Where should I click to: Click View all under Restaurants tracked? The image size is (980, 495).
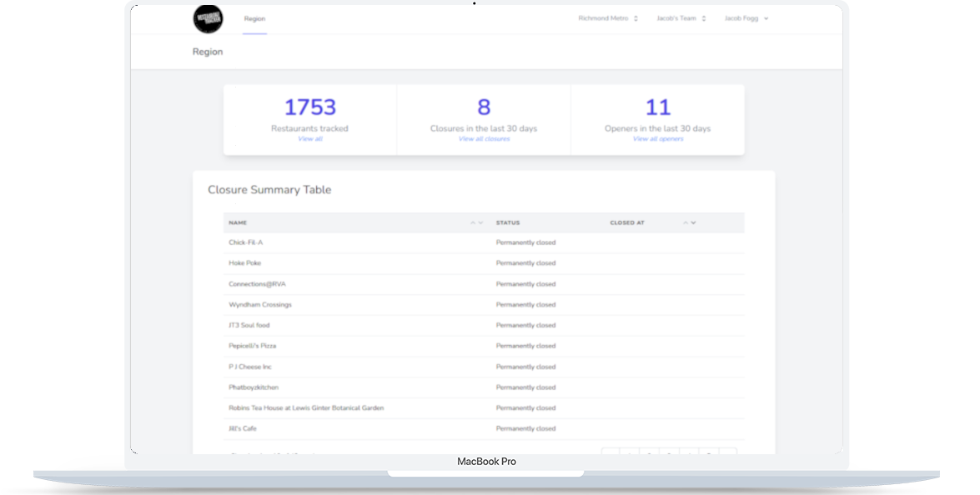click(309, 139)
